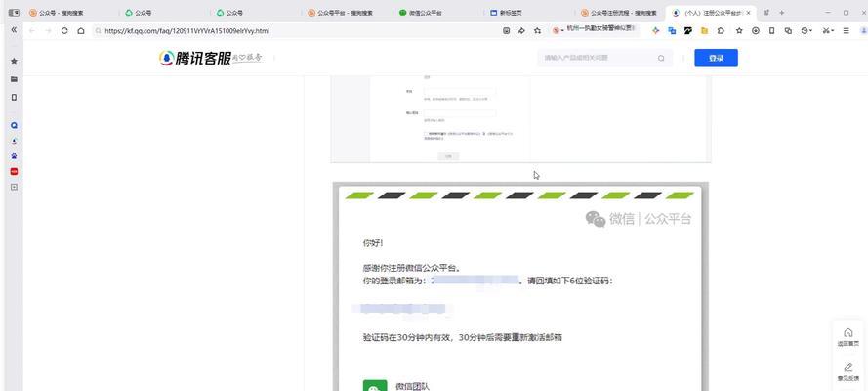Click the phone device toolbar icon
Screen dimensions: 868x391
[x=771, y=31]
